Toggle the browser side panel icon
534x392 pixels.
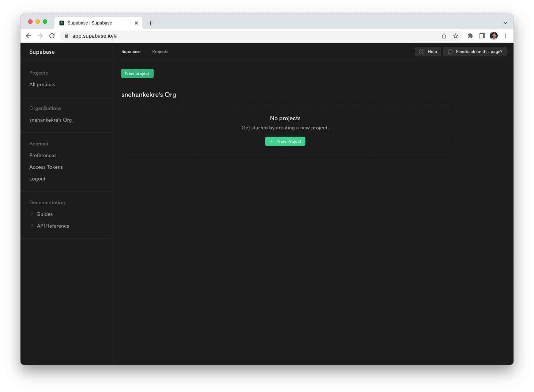tap(482, 36)
